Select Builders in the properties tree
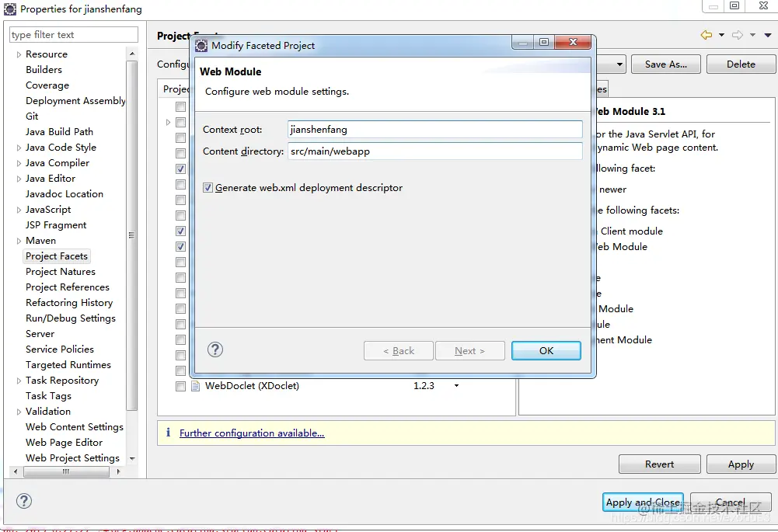 [44, 69]
